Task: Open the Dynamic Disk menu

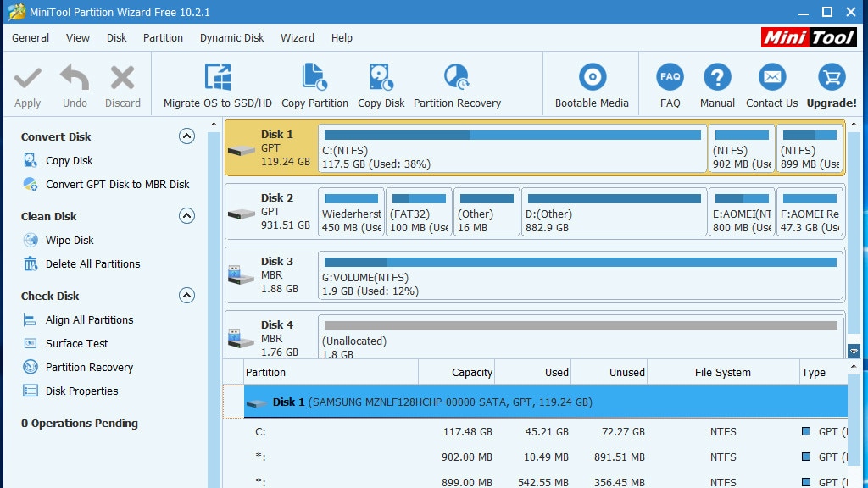Action: pos(232,37)
